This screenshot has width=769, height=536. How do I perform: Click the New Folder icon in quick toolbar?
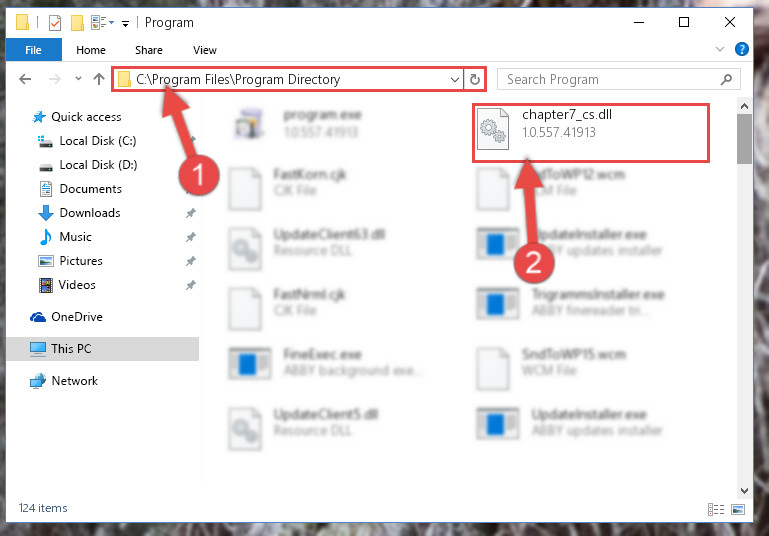[77, 23]
